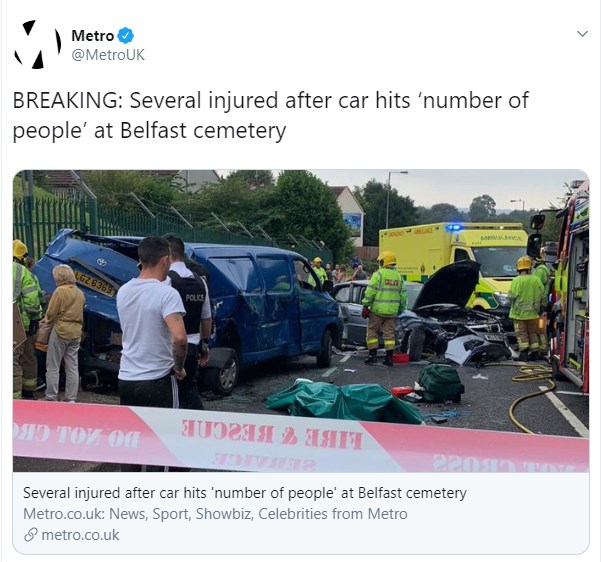Click the wrecked car's open bonnet
Viewport: 601px width, 562px height.
(x=448, y=284)
